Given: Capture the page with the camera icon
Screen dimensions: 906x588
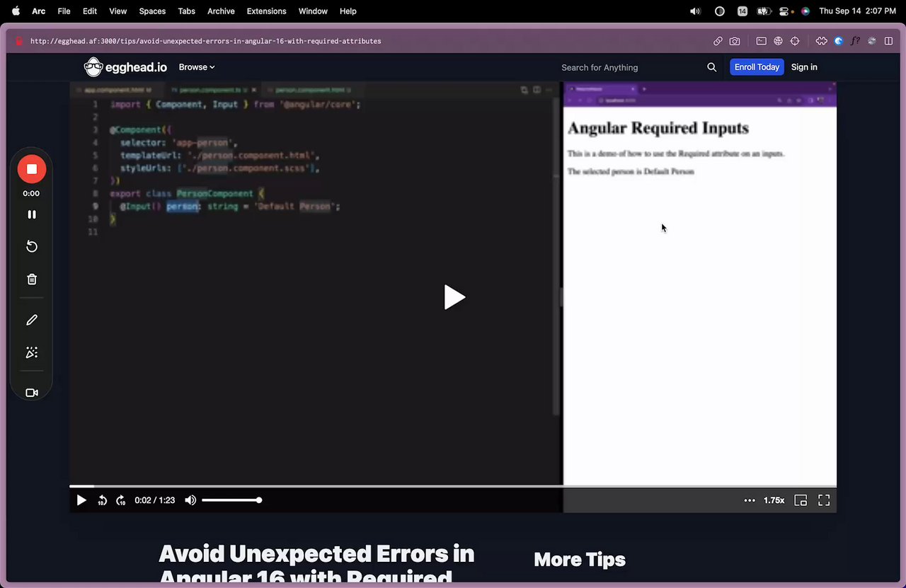Looking at the screenshot, I should (x=735, y=41).
